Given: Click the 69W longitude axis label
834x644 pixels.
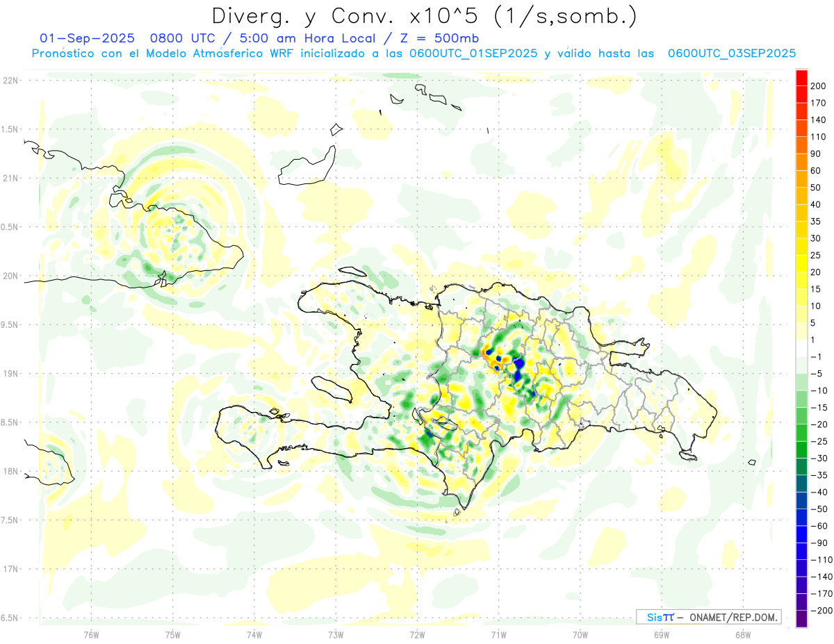Looking at the screenshot, I should pos(662,634).
